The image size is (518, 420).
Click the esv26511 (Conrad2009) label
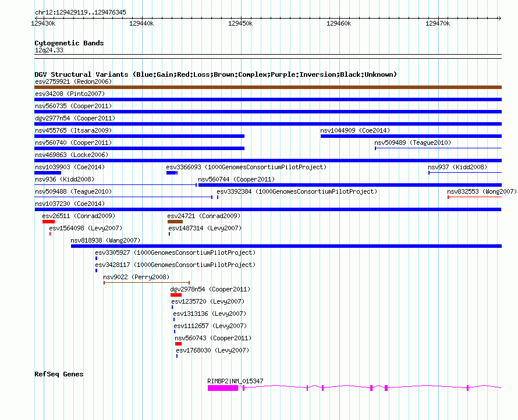point(79,216)
